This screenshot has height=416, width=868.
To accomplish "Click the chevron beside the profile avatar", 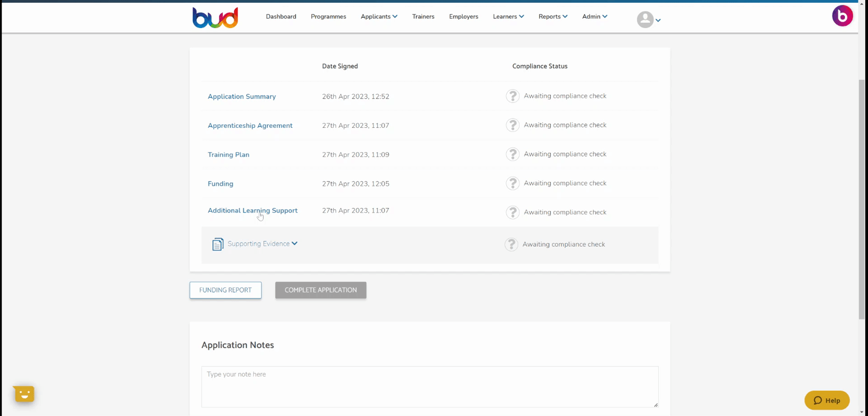I will point(658,20).
